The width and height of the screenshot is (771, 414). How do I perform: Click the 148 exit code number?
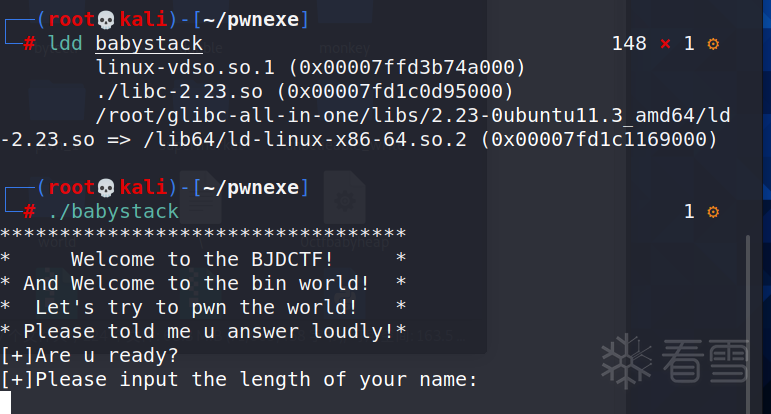tap(628, 44)
